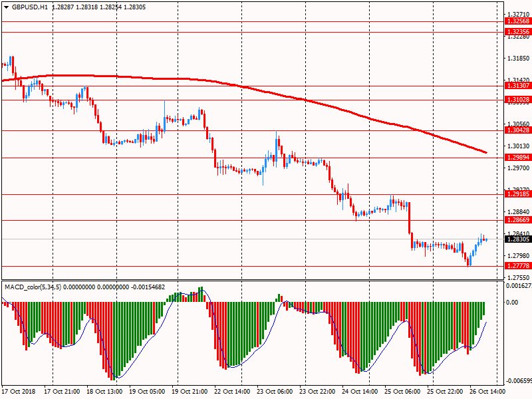Click the 19 Oct 21:00 time label
The width and height of the screenshot is (532, 399).
190,391
